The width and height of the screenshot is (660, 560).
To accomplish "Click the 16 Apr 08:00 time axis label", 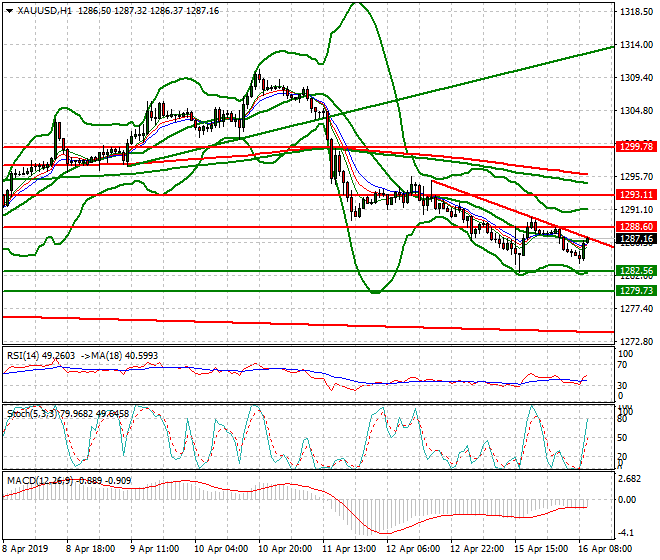I will pos(605,549).
